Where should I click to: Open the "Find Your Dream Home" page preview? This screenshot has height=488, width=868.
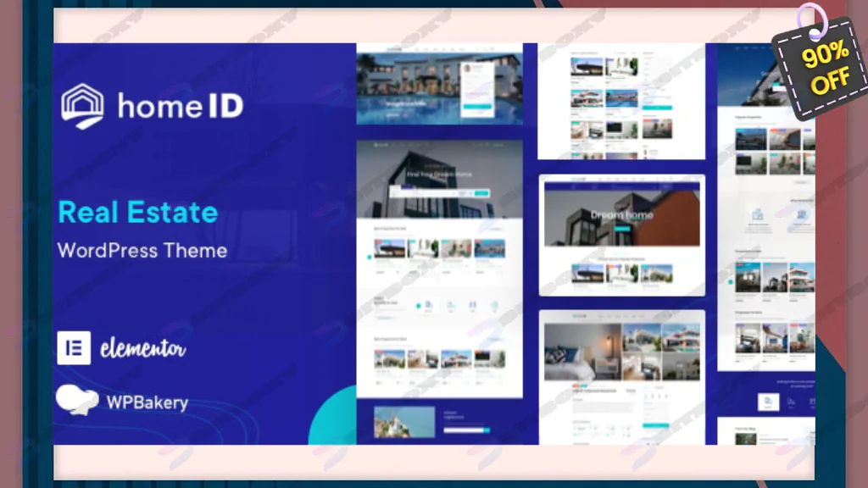[440, 269]
